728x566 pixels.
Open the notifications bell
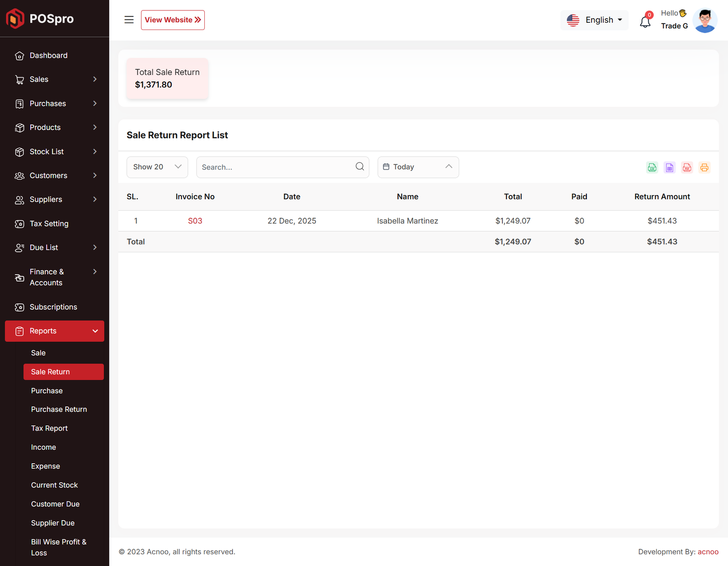645,21
